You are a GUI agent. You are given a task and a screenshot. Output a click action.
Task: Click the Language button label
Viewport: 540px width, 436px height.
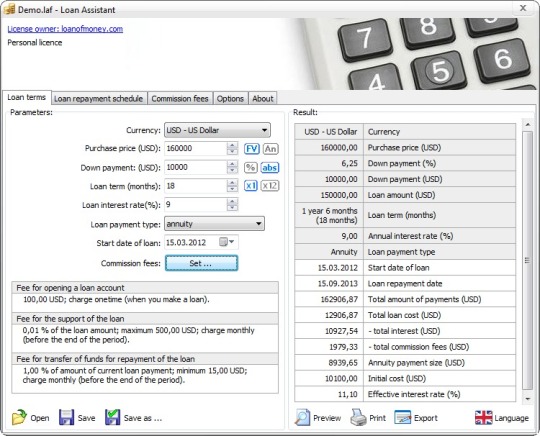point(511,418)
